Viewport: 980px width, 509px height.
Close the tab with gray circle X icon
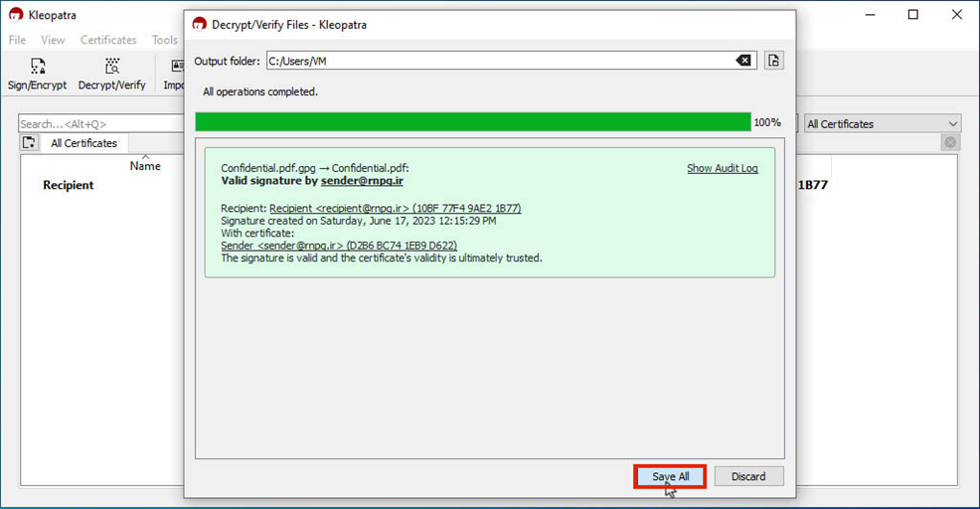point(950,142)
